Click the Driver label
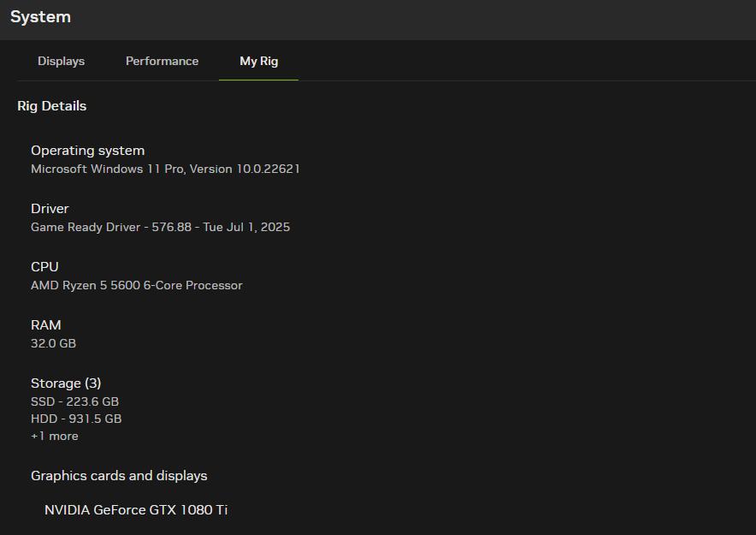The width and height of the screenshot is (756, 535). [50, 209]
